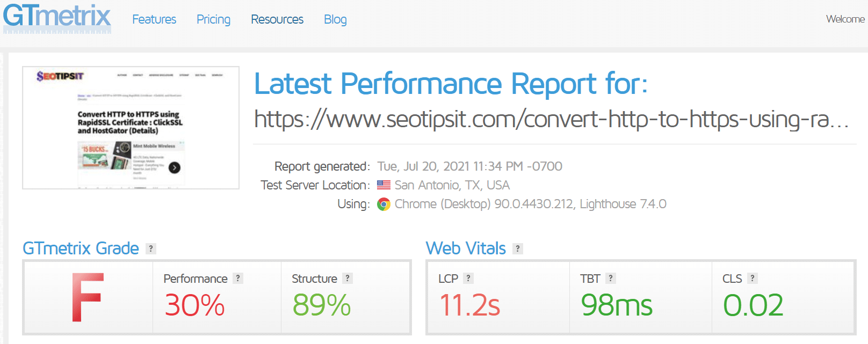
Task: Open the Web Vitals help icon
Action: coord(517,248)
